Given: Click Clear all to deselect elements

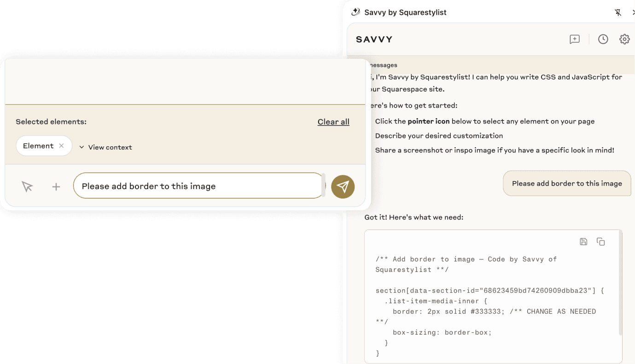Looking at the screenshot, I should pyautogui.click(x=333, y=121).
